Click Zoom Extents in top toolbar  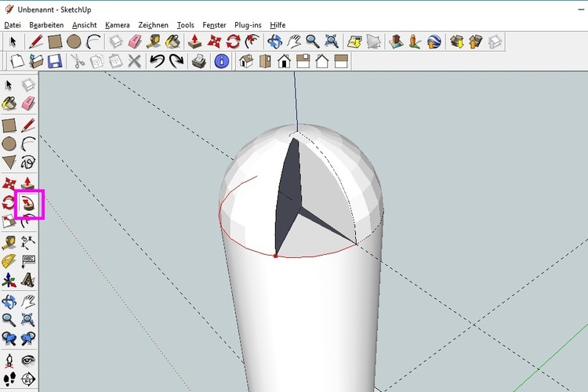pos(332,42)
